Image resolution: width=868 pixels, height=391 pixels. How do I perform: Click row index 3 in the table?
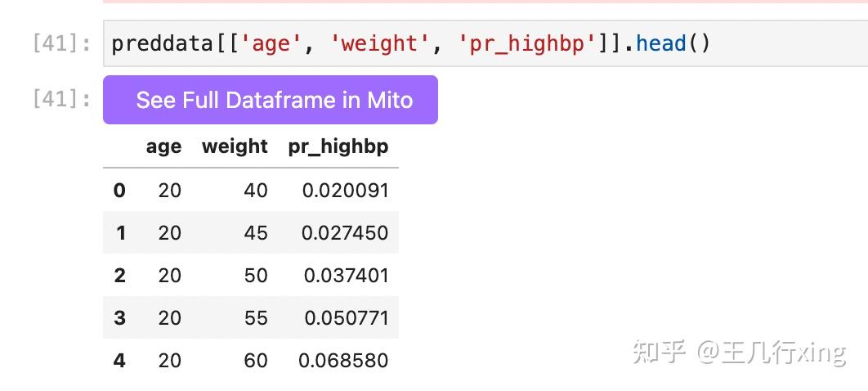[x=119, y=317]
